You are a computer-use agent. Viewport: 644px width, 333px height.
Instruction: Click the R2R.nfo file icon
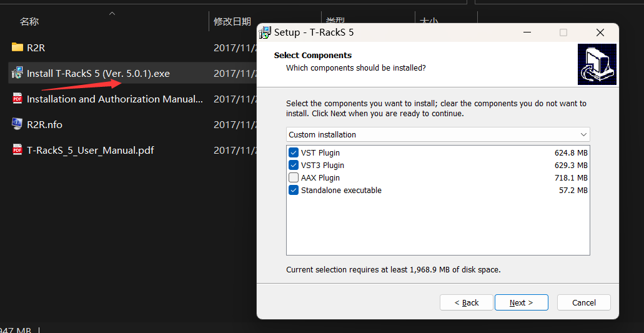tap(17, 124)
